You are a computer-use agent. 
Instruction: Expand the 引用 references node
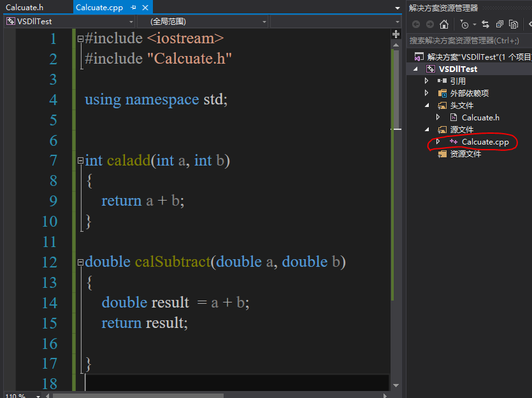click(x=427, y=81)
